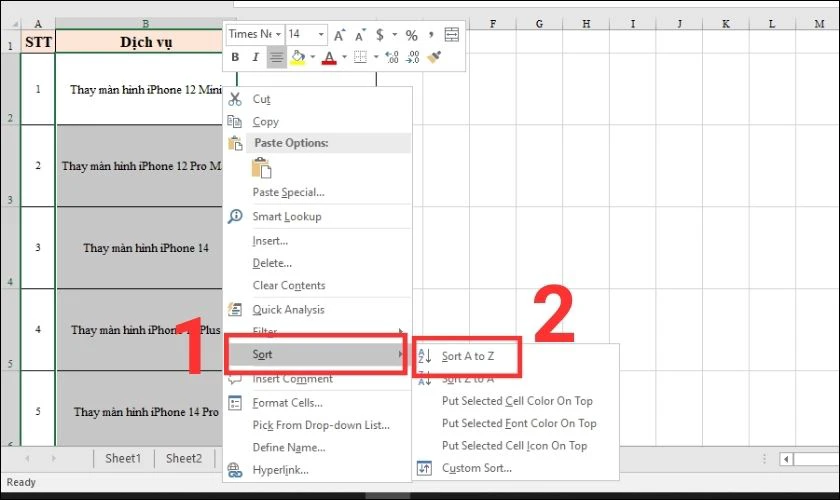840x500 pixels.
Task: Click the Accounting dollar format icon
Action: 380,35
